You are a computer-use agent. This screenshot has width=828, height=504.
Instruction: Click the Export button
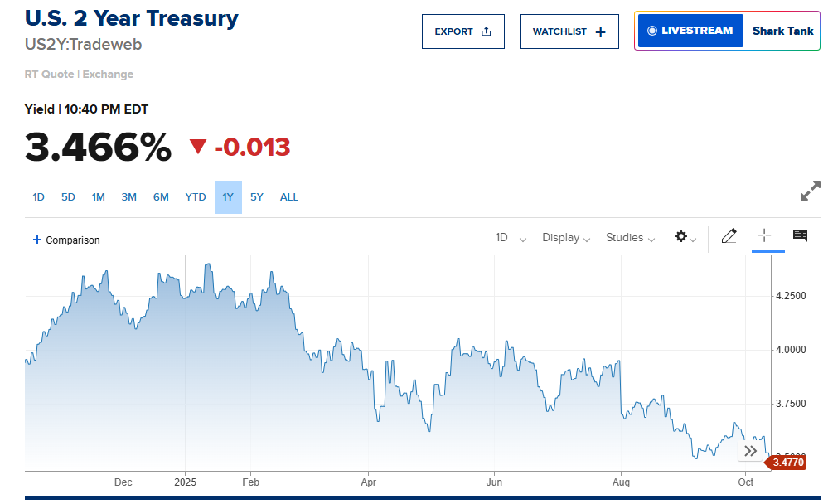463,31
